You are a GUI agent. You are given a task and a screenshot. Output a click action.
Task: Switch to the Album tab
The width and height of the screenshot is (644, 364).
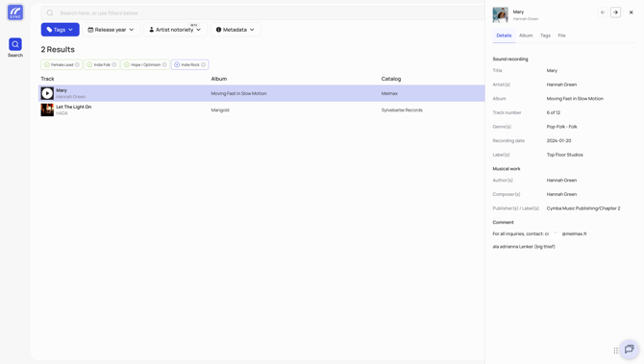(526, 36)
